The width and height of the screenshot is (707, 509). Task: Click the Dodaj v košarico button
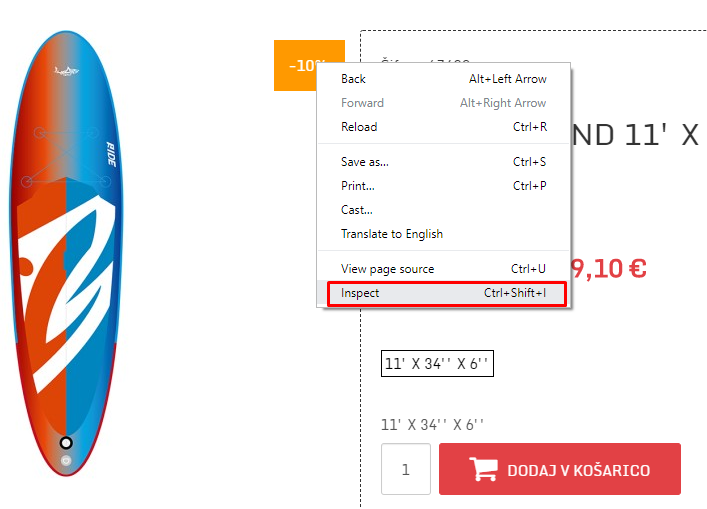coord(560,469)
